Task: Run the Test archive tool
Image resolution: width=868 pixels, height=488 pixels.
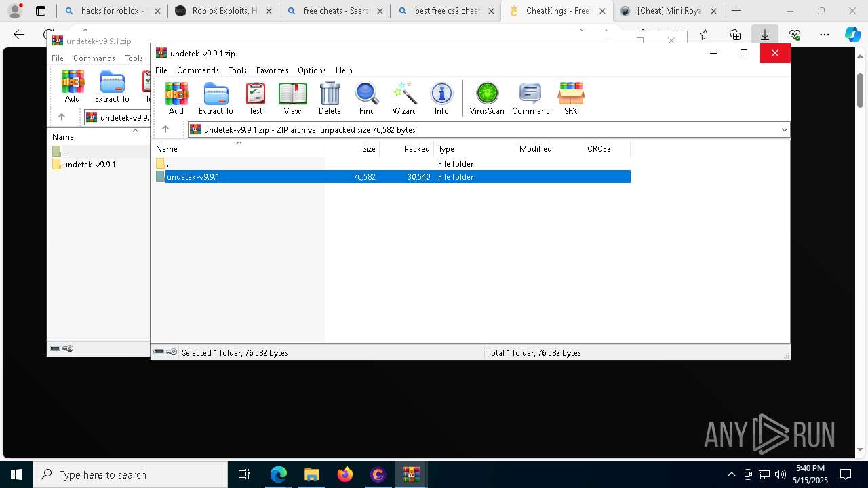Action: click(256, 98)
